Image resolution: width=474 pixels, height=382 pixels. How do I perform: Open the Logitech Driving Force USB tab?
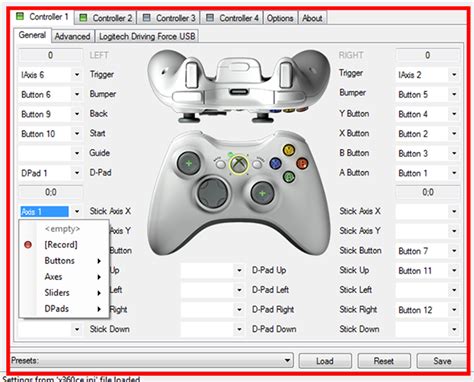pyautogui.click(x=147, y=36)
